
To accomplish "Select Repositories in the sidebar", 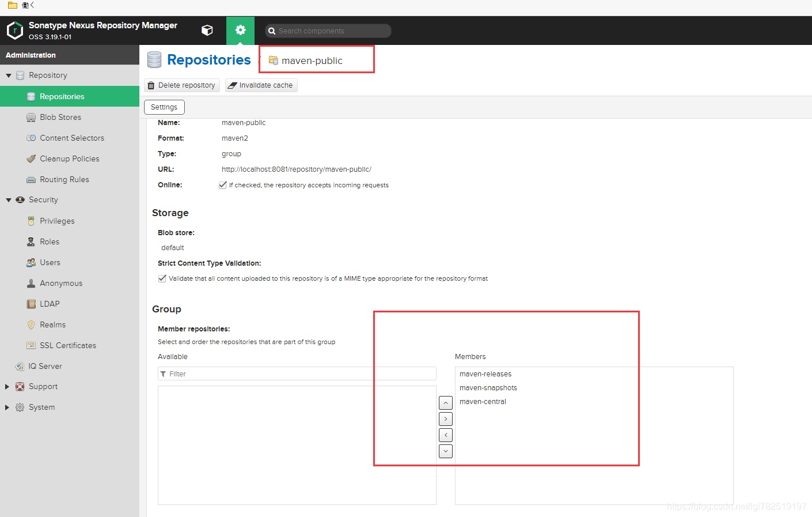I will (70, 96).
